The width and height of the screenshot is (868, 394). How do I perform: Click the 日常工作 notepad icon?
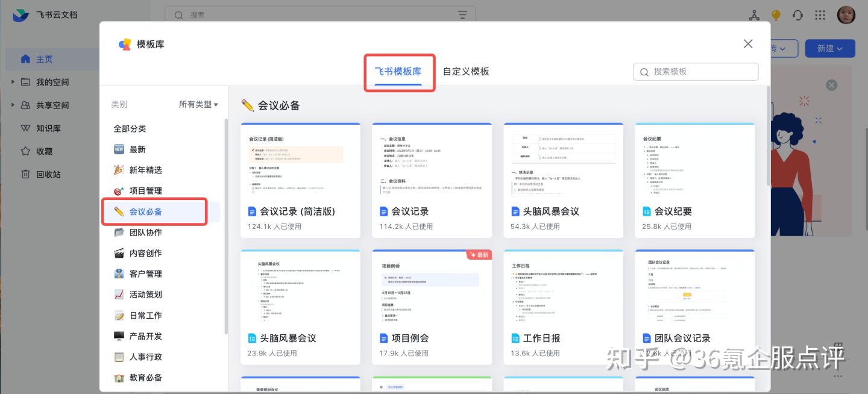(119, 315)
